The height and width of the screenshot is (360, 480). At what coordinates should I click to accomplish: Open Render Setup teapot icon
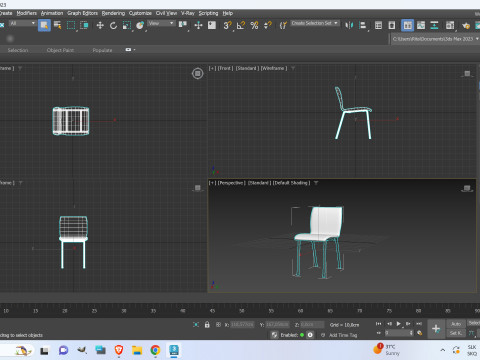pyautogui.click(x=466, y=25)
